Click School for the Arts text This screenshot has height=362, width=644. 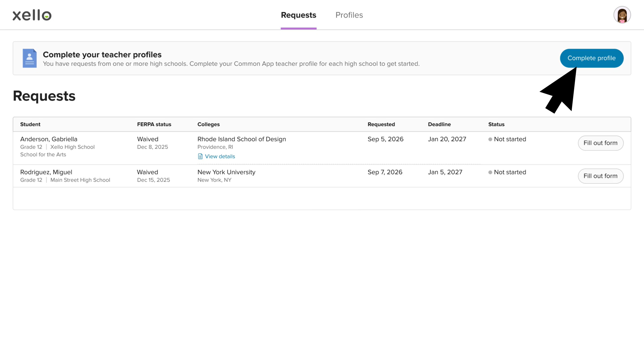[43, 155]
